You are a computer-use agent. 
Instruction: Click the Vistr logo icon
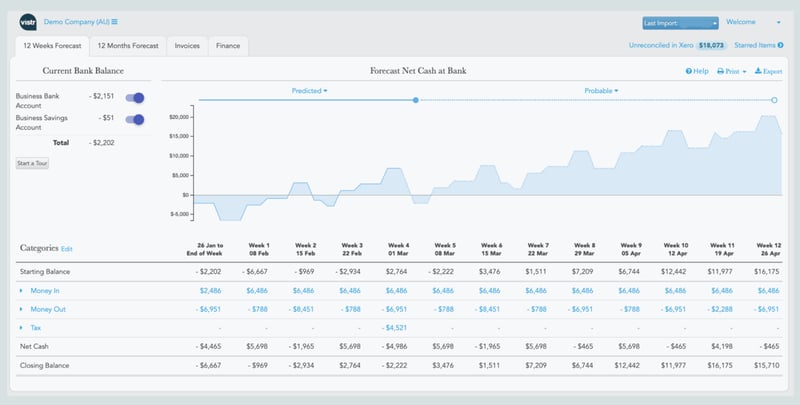[x=29, y=22]
